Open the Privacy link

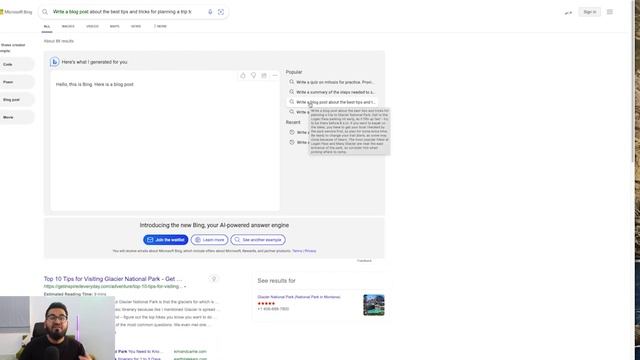(x=311, y=251)
